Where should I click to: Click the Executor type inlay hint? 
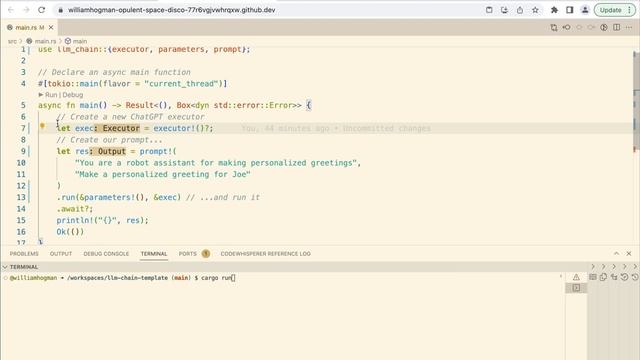pos(118,128)
